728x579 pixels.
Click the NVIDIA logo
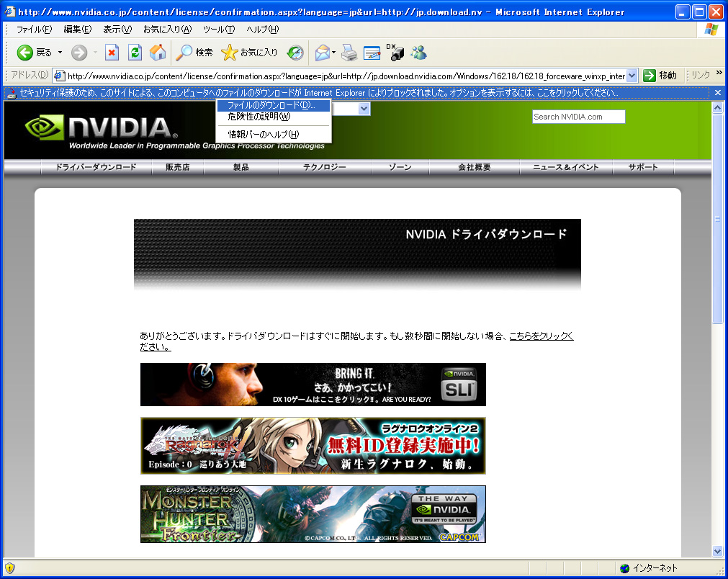(102, 127)
